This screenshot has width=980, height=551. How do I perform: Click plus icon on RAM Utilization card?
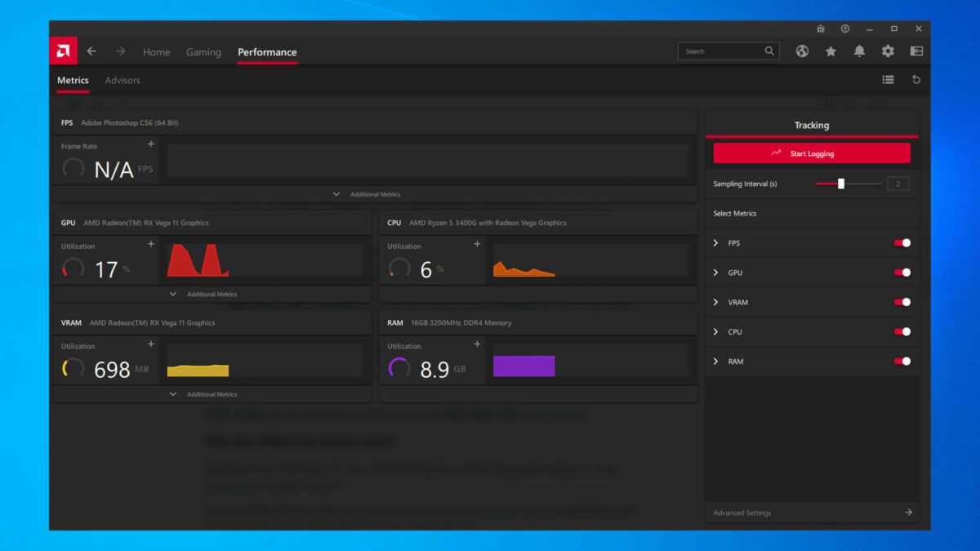[477, 344]
